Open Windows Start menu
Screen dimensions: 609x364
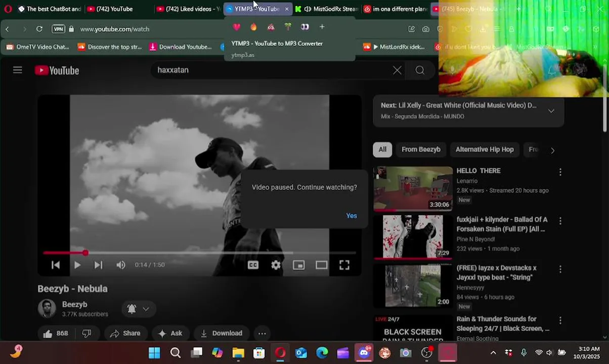pyautogui.click(x=154, y=353)
